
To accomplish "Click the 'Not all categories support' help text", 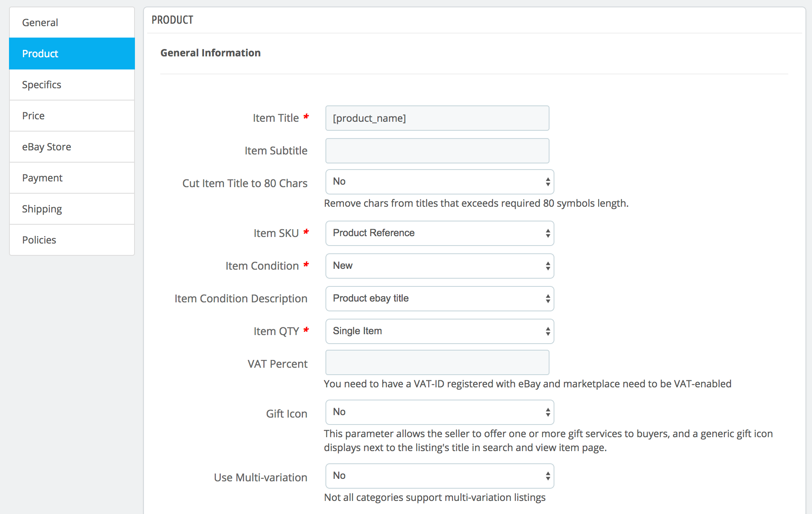I will [435, 498].
